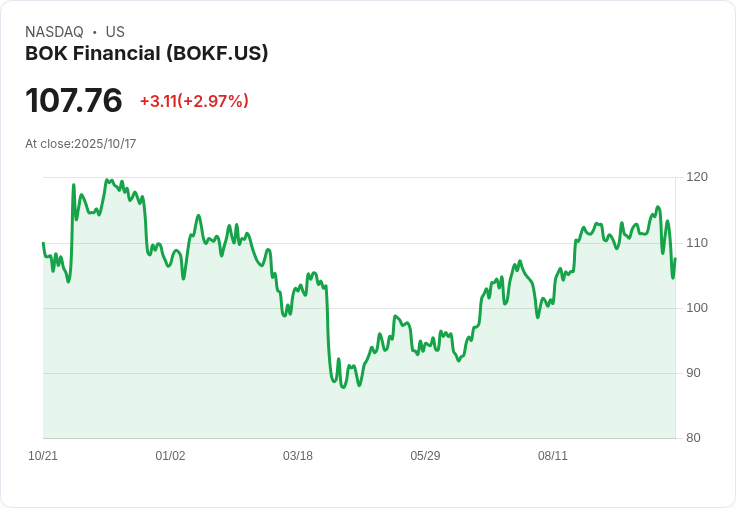Select the 03/18 date axis label
The height and width of the screenshot is (508, 736).
coord(298,456)
